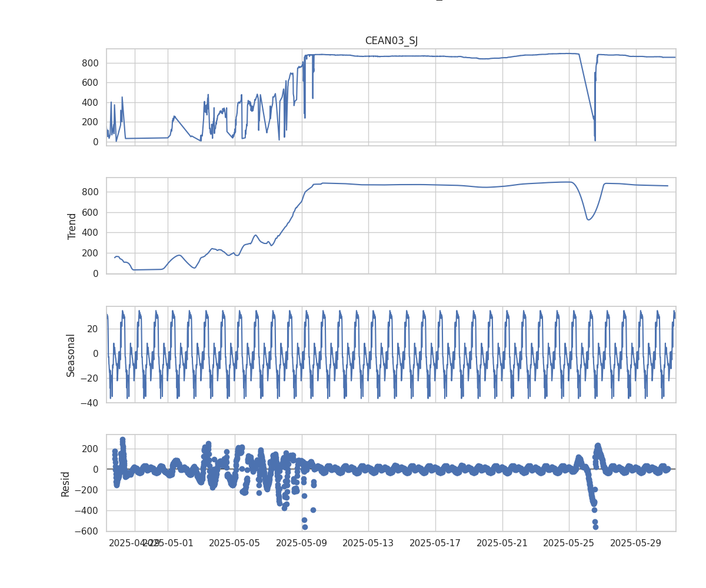Screen dimensions: 706x588
Task: Select the -40 tick on the Seasonal axis
Action: [91, 403]
